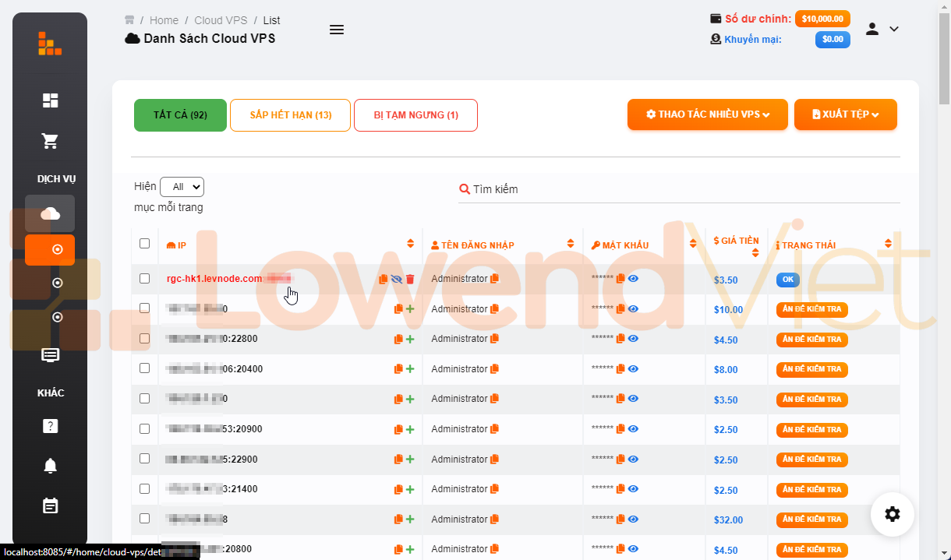Click the notification bell sidebar icon
951x560 pixels.
coord(50,466)
